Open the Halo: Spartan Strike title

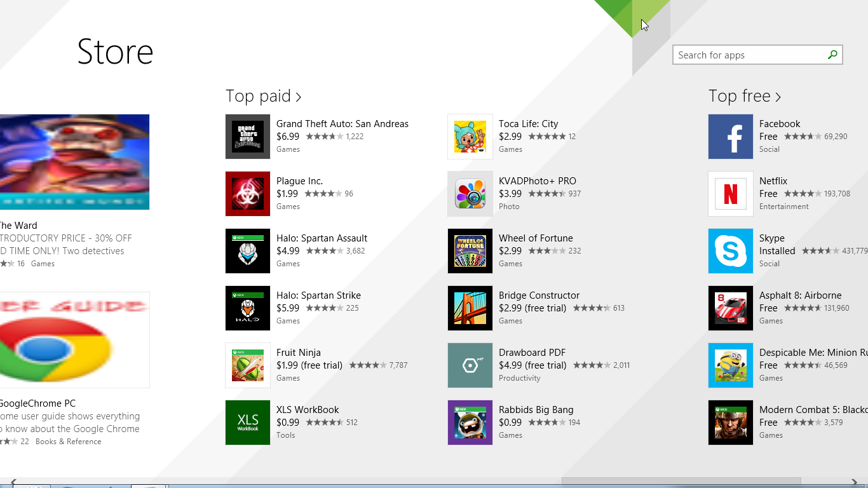pos(318,295)
